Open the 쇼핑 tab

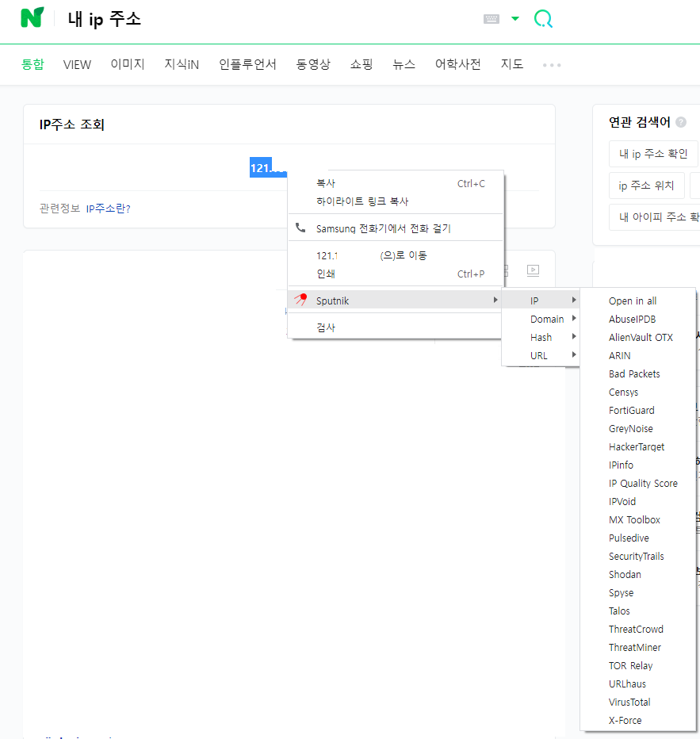[x=361, y=64]
